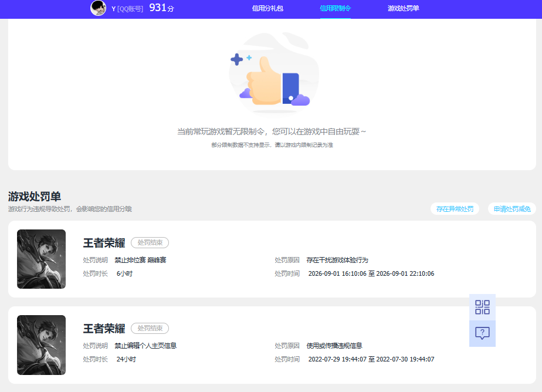Click the user avatar in the header
The height and width of the screenshot is (392, 542).
point(98,8)
